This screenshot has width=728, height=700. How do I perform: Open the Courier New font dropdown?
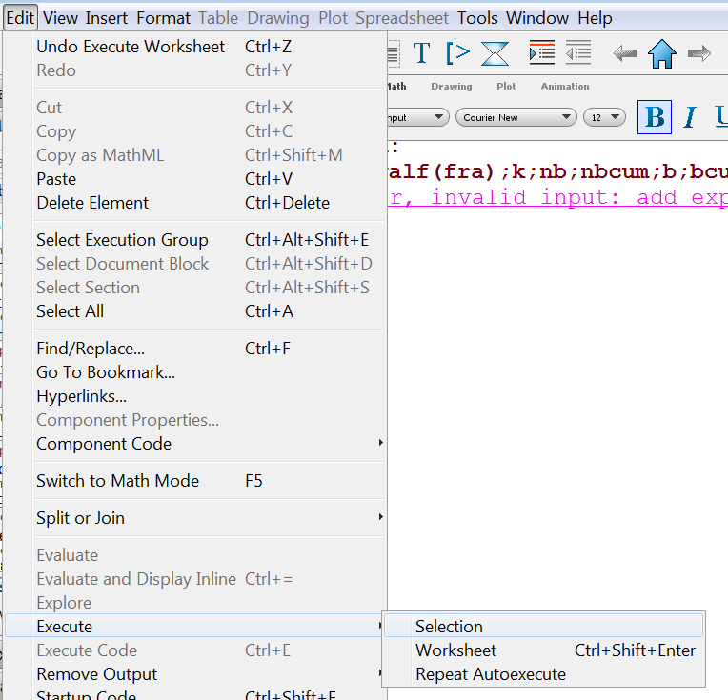pos(516,118)
